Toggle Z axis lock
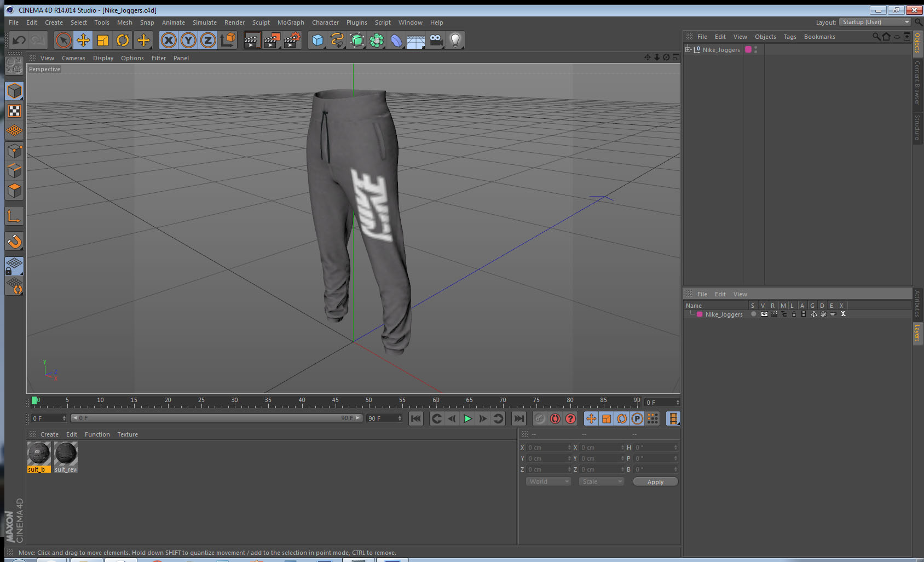The width and height of the screenshot is (924, 562). (x=208, y=40)
